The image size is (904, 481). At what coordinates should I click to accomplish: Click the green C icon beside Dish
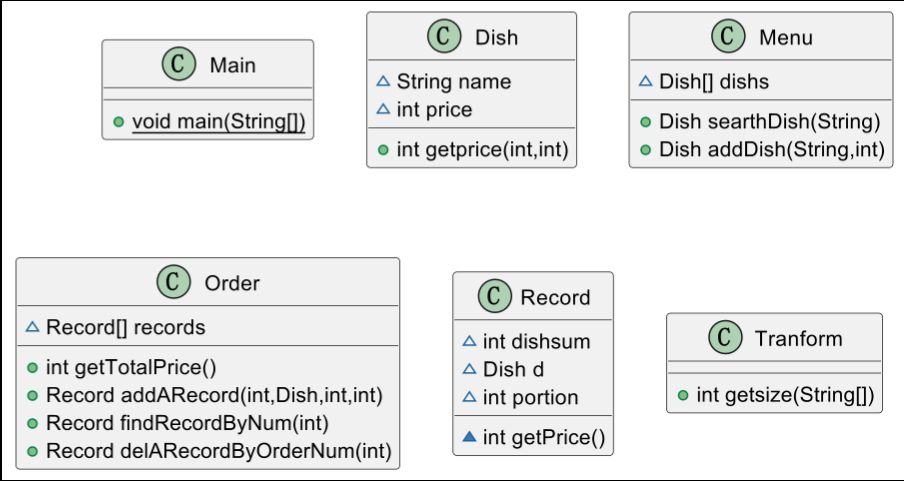(x=443, y=37)
